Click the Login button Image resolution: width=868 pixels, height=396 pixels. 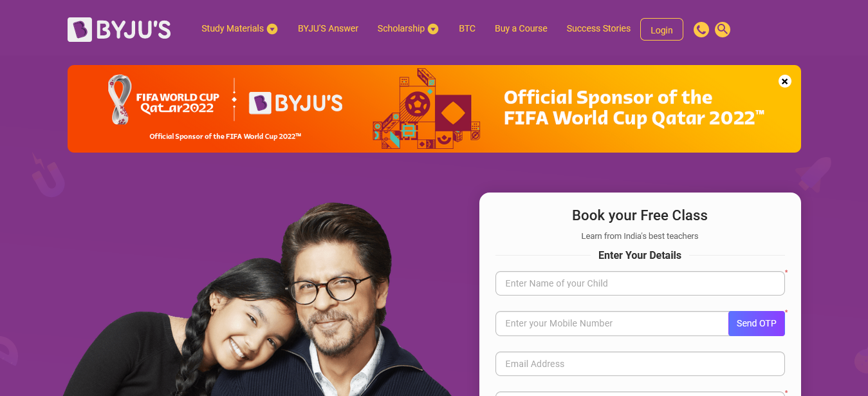coord(661,30)
